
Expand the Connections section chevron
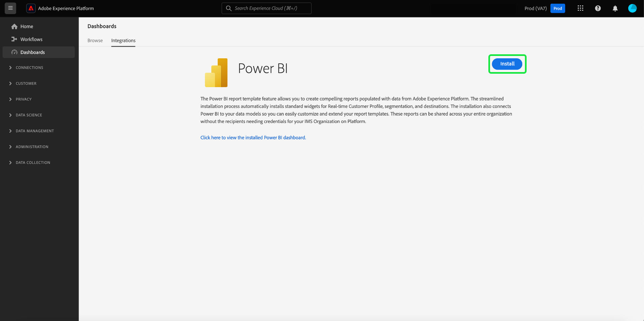pyautogui.click(x=10, y=68)
